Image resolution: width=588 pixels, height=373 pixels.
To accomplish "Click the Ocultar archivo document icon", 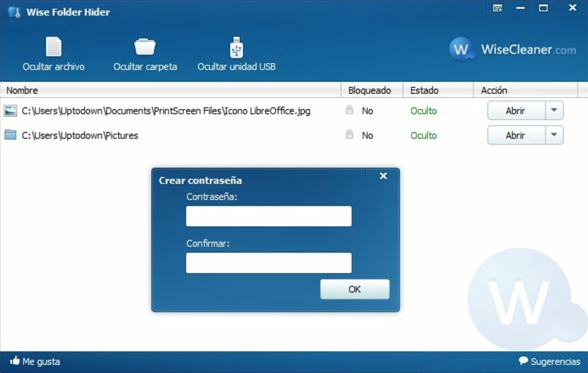I will point(53,47).
